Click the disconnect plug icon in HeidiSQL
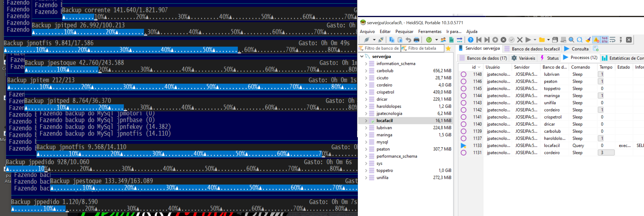The width and height of the screenshot is (644, 216). 381,40
